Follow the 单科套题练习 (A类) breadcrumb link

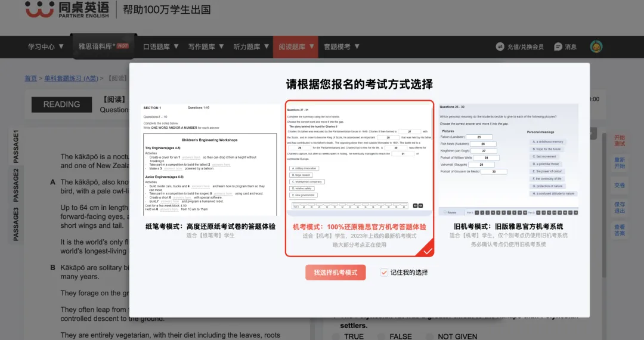[72, 78]
